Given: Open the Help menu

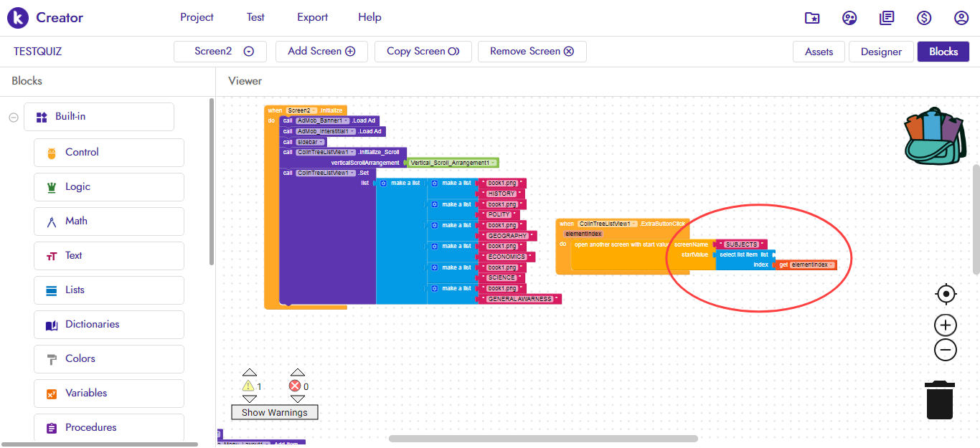Looking at the screenshot, I should [x=369, y=17].
